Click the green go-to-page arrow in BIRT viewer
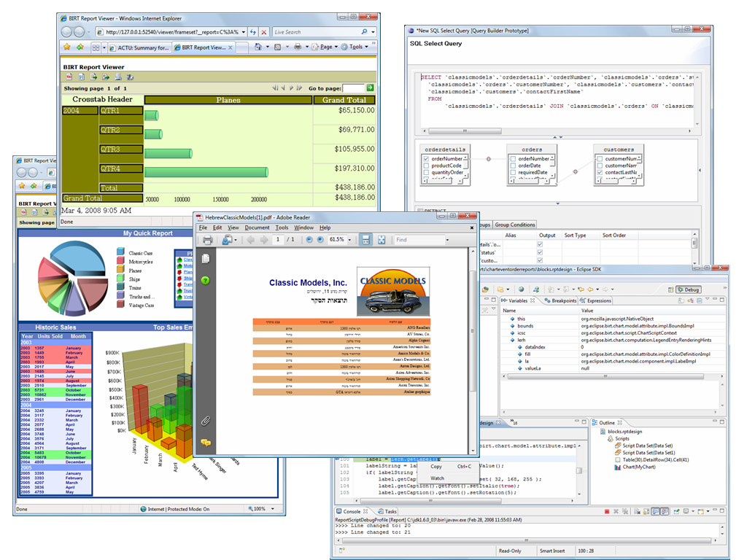Screen dimensions: 747x560 (x=370, y=87)
